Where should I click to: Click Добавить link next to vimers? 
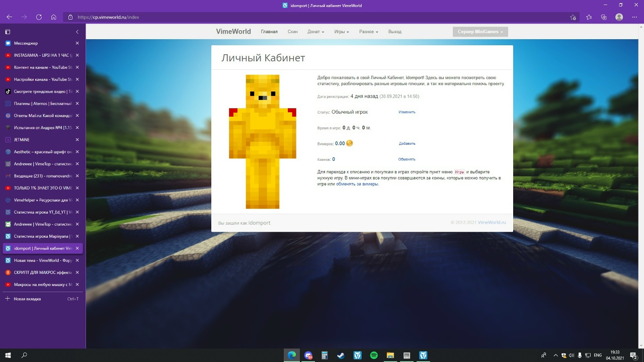pyautogui.click(x=407, y=144)
